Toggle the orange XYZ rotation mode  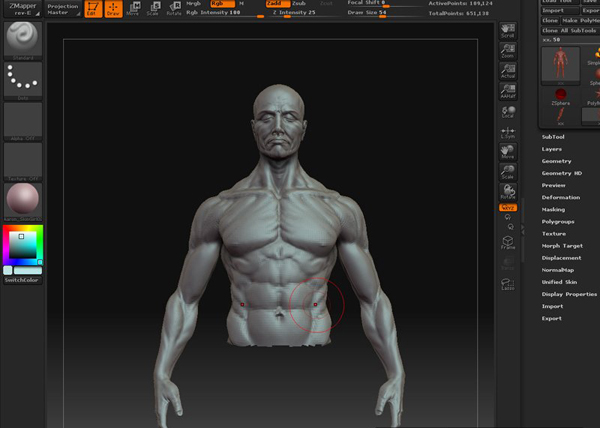click(x=508, y=207)
